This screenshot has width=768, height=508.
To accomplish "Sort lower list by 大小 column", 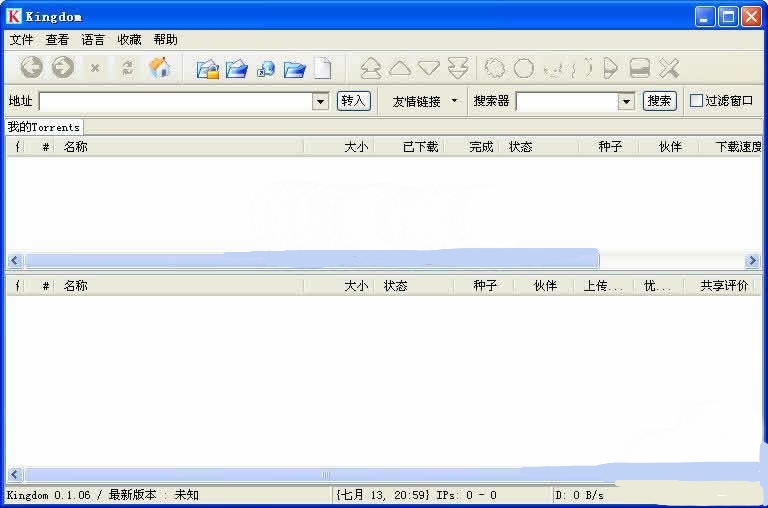I will tap(339, 286).
